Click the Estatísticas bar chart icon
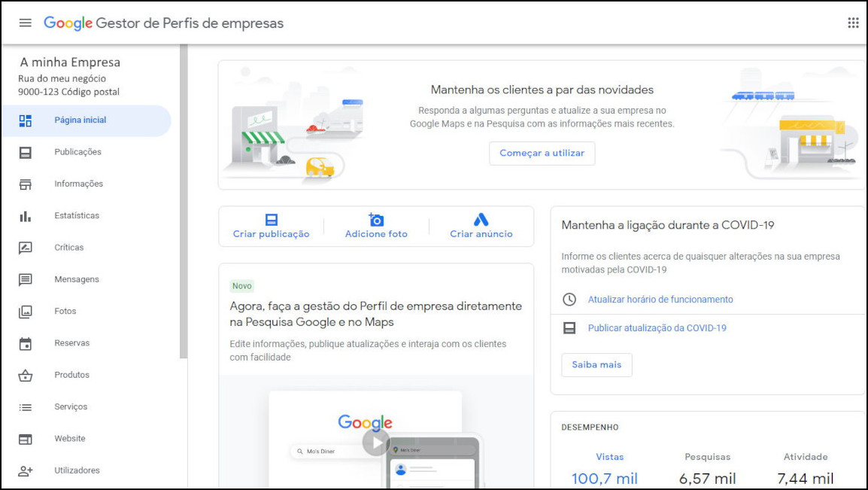 pos(26,217)
